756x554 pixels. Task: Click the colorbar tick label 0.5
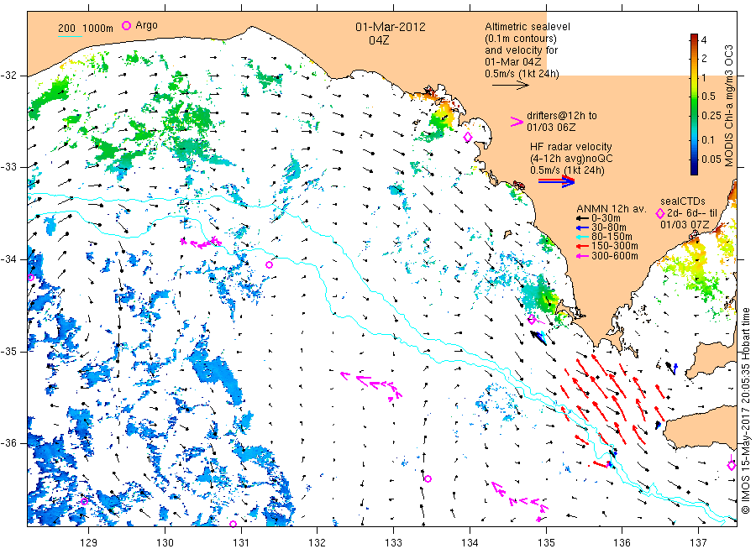click(x=708, y=97)
